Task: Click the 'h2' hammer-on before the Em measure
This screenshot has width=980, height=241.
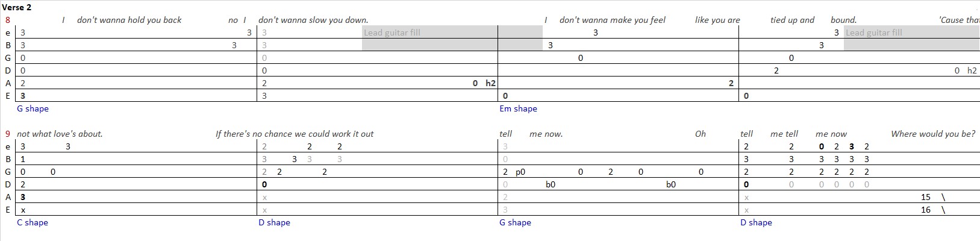Action: coord(490,83)
